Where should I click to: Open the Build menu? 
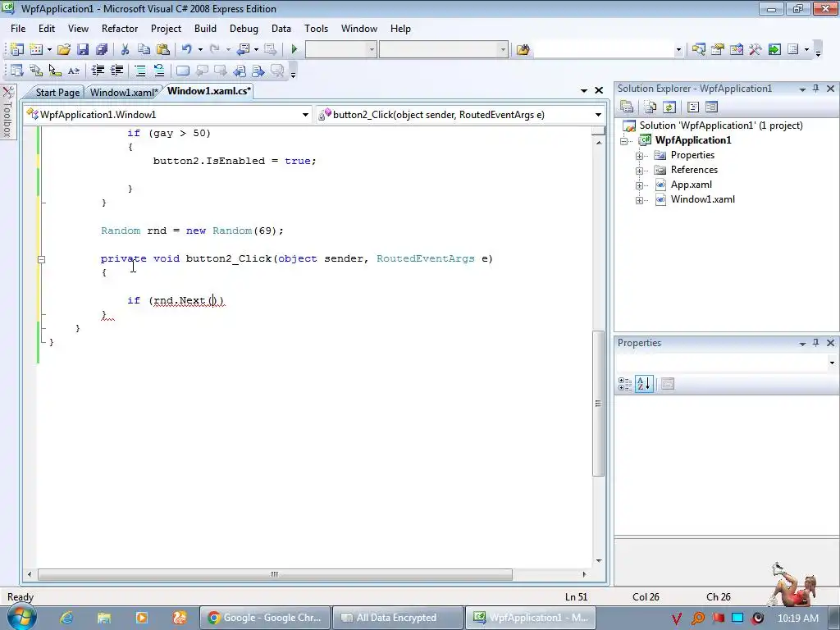click(205, 29)
